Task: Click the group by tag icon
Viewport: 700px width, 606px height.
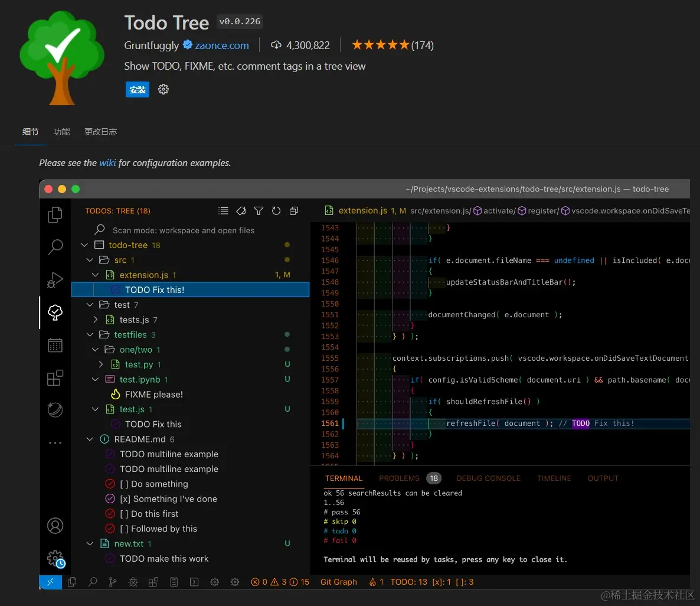Action: click(241, 210)
